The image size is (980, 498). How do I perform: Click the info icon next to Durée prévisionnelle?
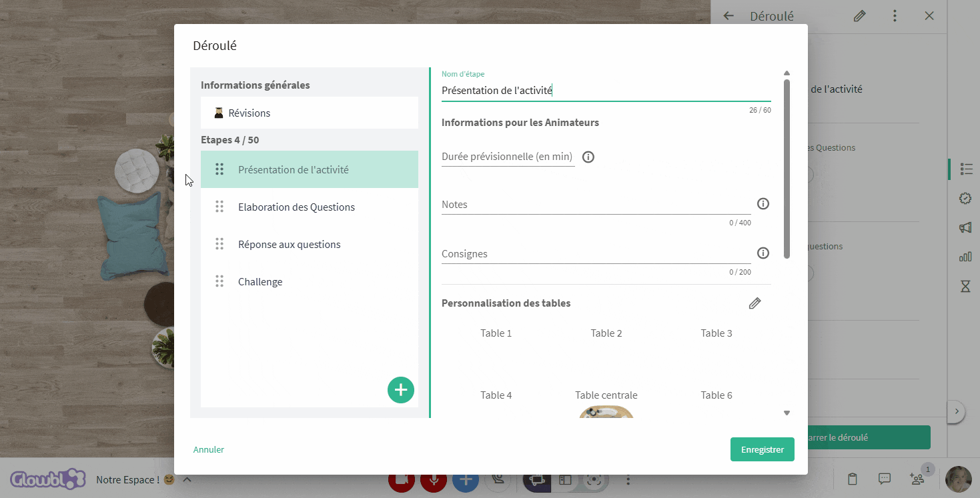(588, 157)
